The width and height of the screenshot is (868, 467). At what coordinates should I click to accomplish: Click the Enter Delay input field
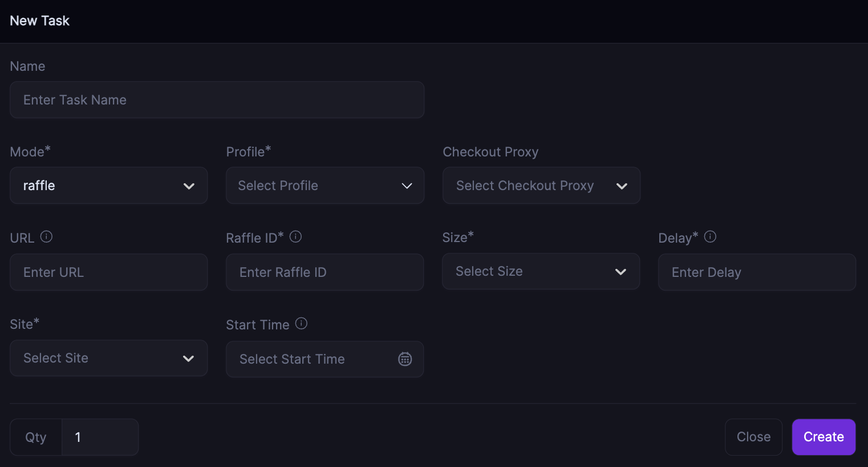(x=757, y=272)
